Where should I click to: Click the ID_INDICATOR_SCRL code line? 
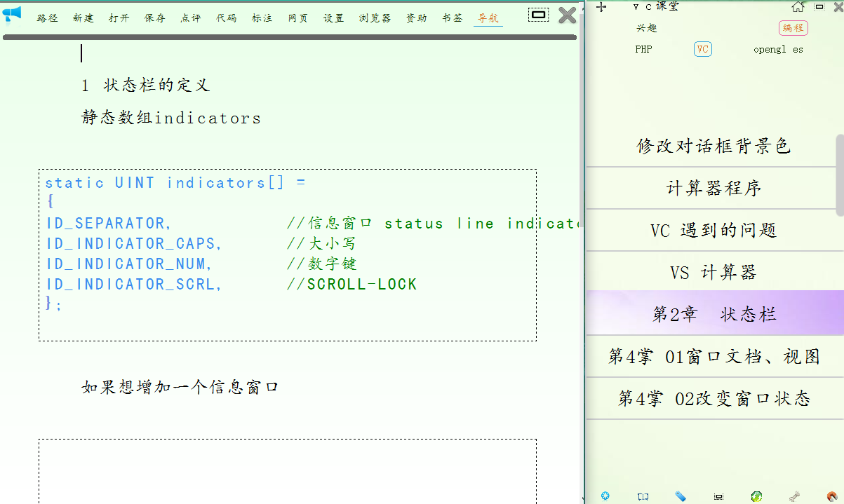click(134, 285)
